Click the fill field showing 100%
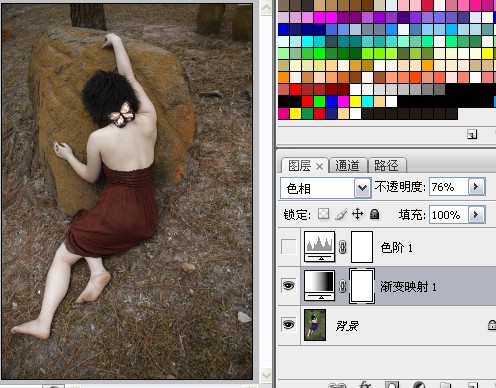The image size is (496, 388). coord(449,215)
